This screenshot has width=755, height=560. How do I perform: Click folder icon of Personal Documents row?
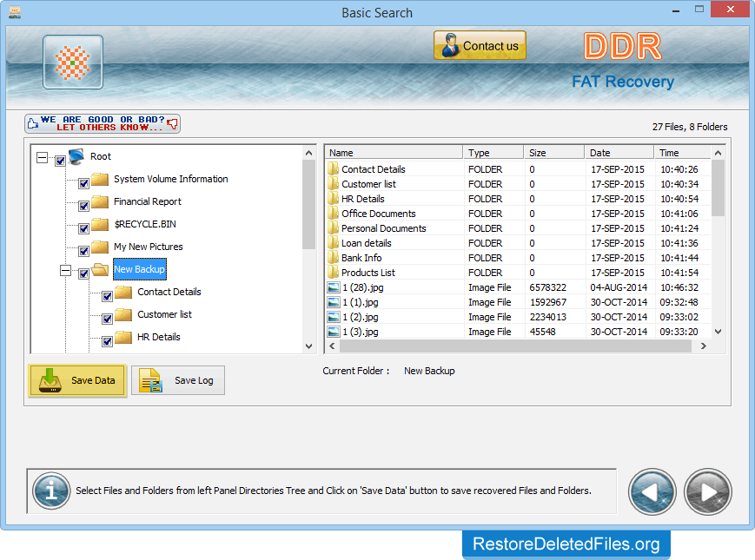334,228
